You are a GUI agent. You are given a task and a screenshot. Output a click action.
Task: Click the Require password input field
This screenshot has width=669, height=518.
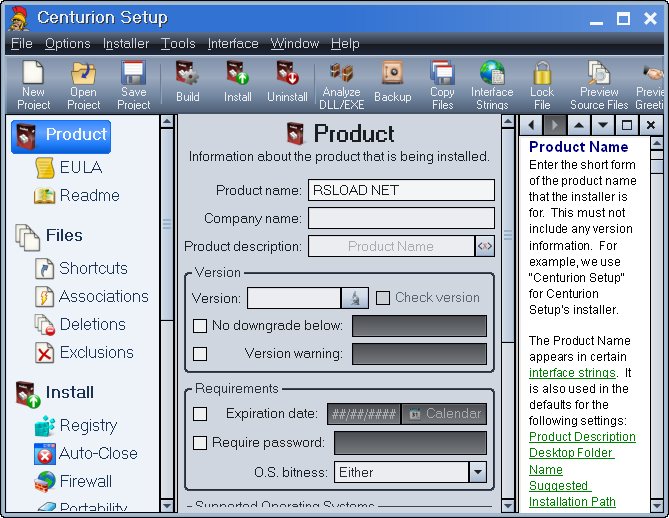tap(410, 443)
